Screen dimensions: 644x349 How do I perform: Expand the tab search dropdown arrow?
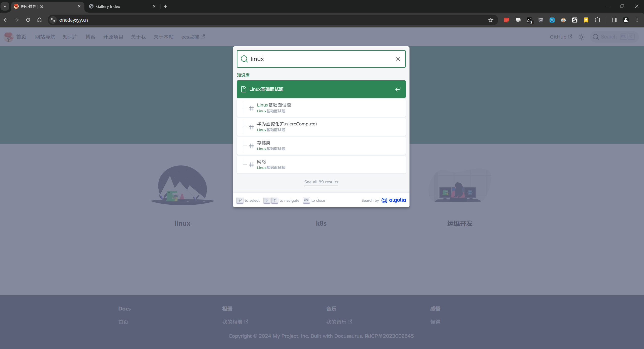(5, 6)
